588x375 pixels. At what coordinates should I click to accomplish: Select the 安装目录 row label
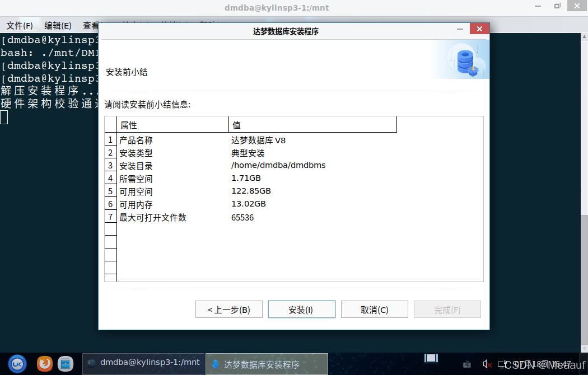tap(136, 166)
